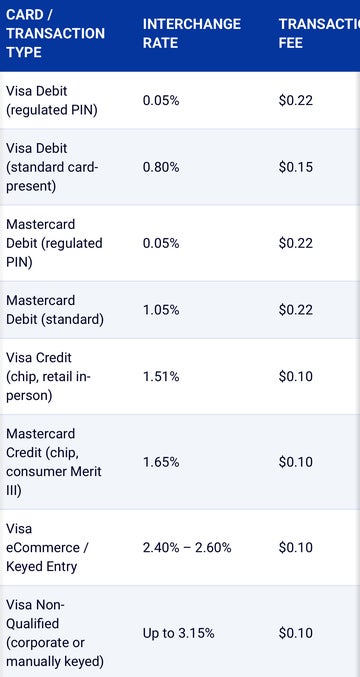Viewport: 360px width, 677px height.
Task: Select Mastercard Credit consumer Merit III cell
Action: [54, 462]
